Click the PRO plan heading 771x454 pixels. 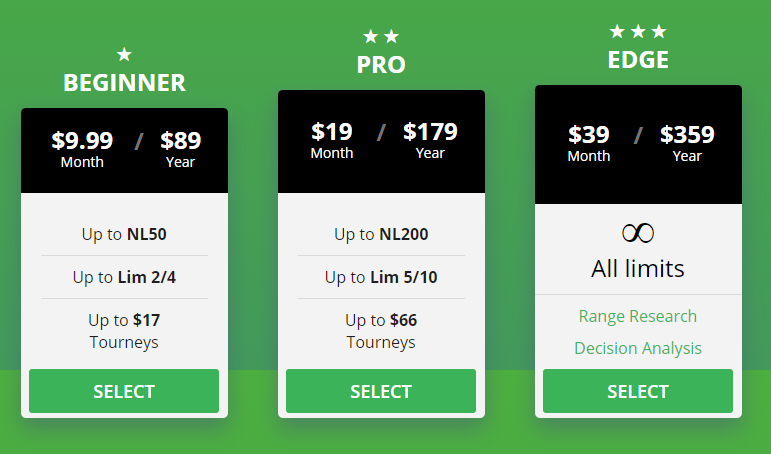coord(381,64)
